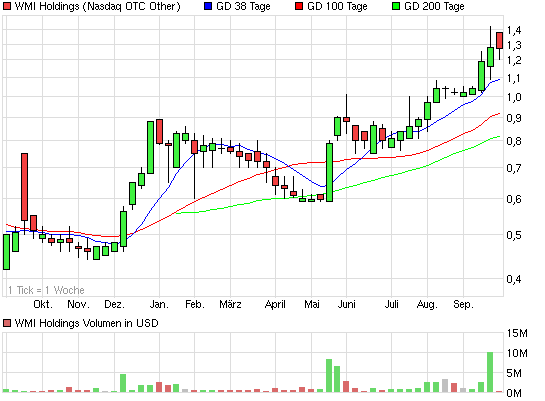Viewport: 545px width, 401px height.
Task: Click 'WMI Holdings Volumen in USD' label
Action: pyautogui.click(x=87, y=323)
